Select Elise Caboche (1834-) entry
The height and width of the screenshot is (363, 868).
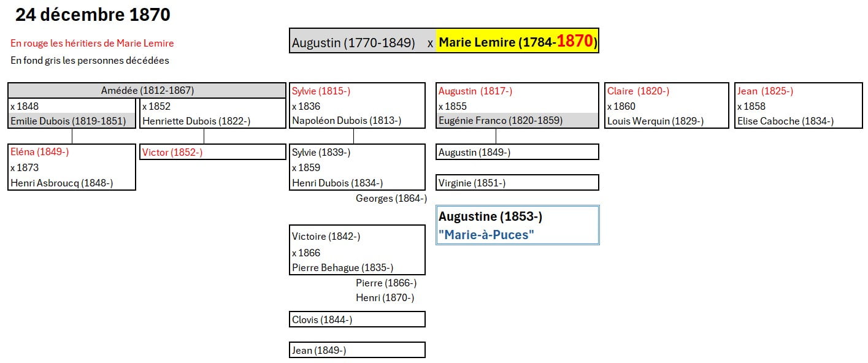coord(785,121)
